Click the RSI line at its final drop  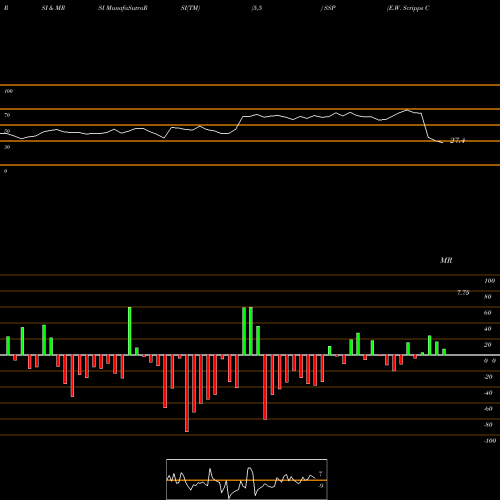click(x=425, y=126)
